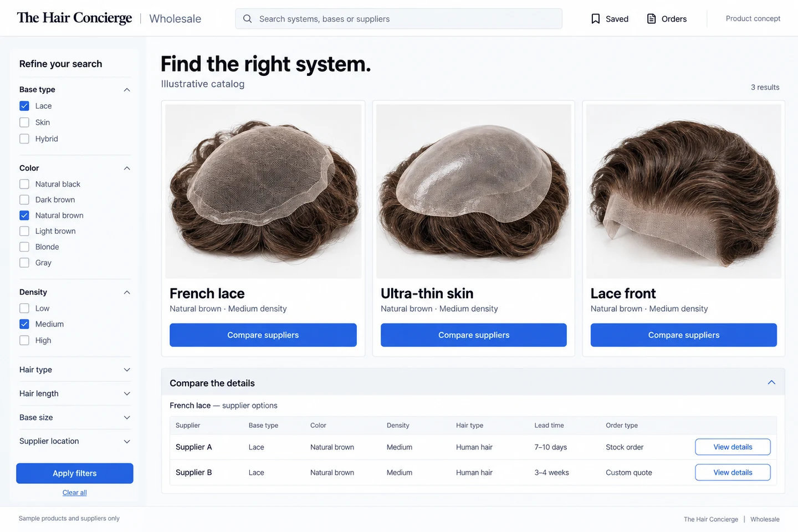798x532 pixels.
Task: Collapse the Compare the details panel
Action: coord(771,383)
